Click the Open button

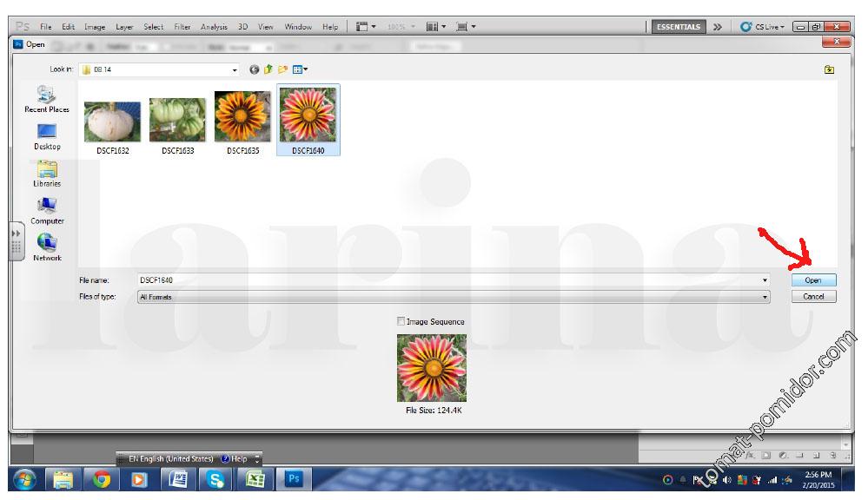tap(813, 280)
